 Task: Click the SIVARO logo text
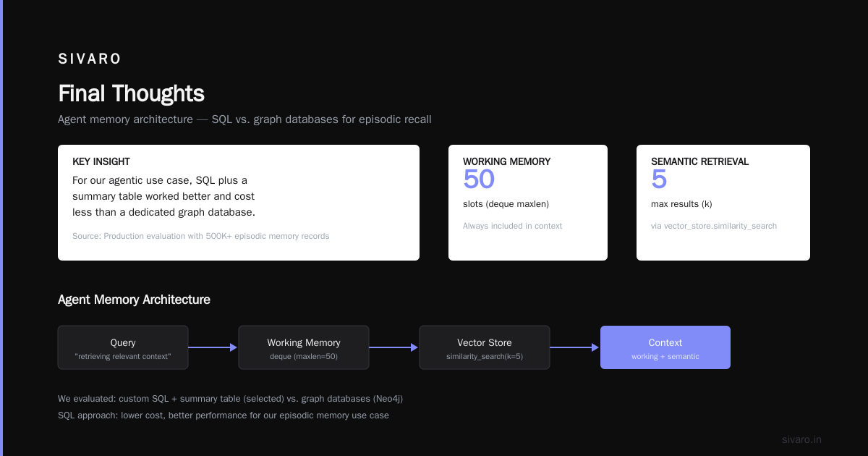click(x=90, y=59)
